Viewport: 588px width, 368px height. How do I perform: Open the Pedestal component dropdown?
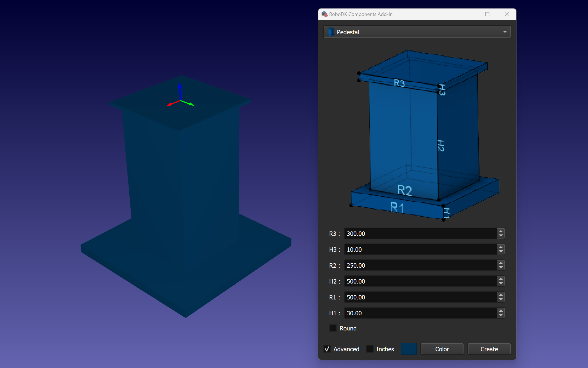coord(417,32)
